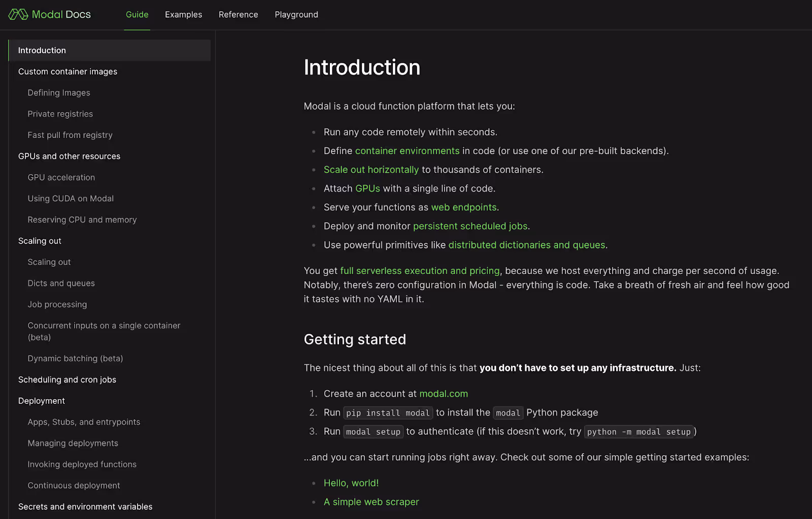Switch to the Examples tab
Image resolution: width=812 pixels, height=519 pixels.
[x=183, y=15]
